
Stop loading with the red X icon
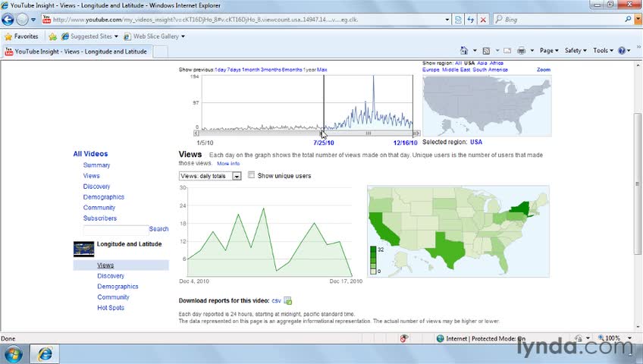click(x=483, y=19)
